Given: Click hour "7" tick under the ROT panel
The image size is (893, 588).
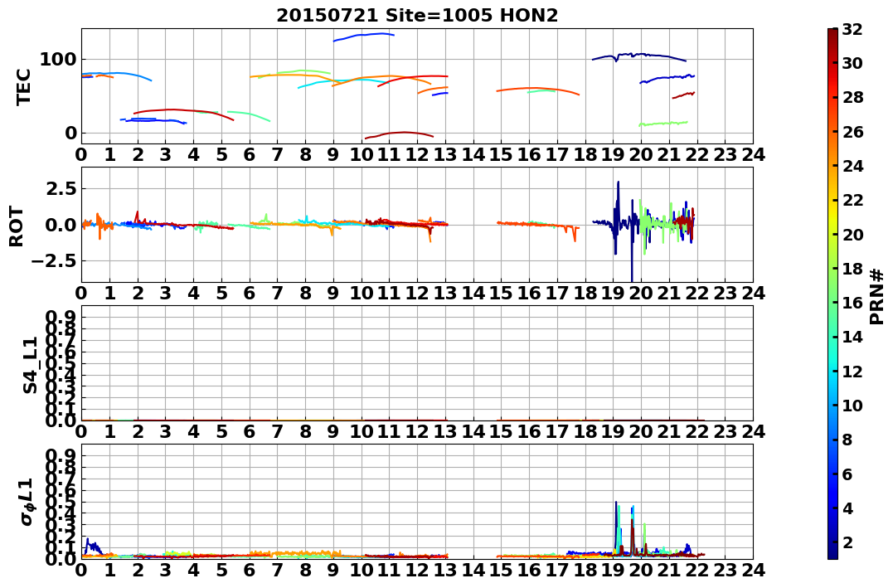Looking at the screenshot, I should coord(278,293).
